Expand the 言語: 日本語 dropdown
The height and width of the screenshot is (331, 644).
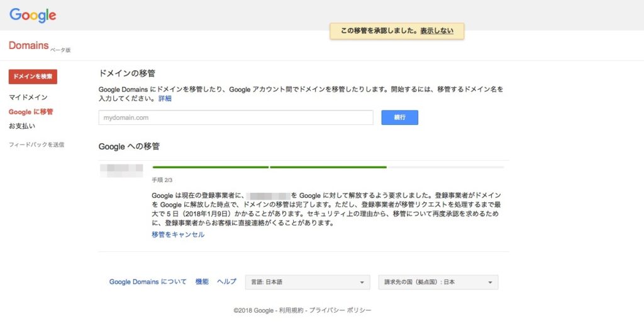(x=308, y=282)
